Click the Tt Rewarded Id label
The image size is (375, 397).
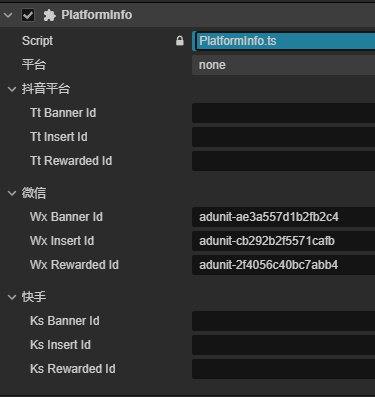(71, 161)
